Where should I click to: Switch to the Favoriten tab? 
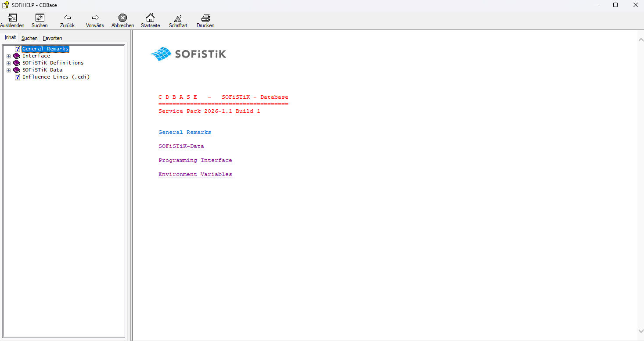(x=52, y=38)
